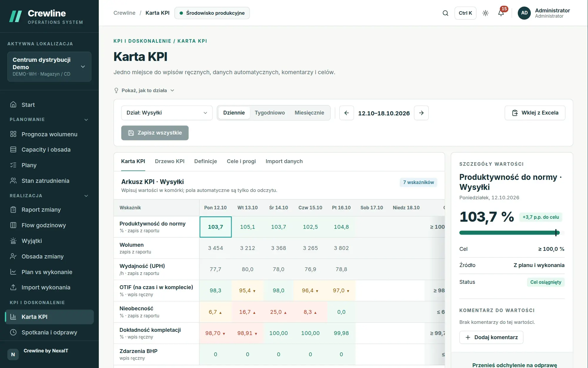Expand Pokaż, jak to działa
588x368 pixels.
(x=144, y=90)
